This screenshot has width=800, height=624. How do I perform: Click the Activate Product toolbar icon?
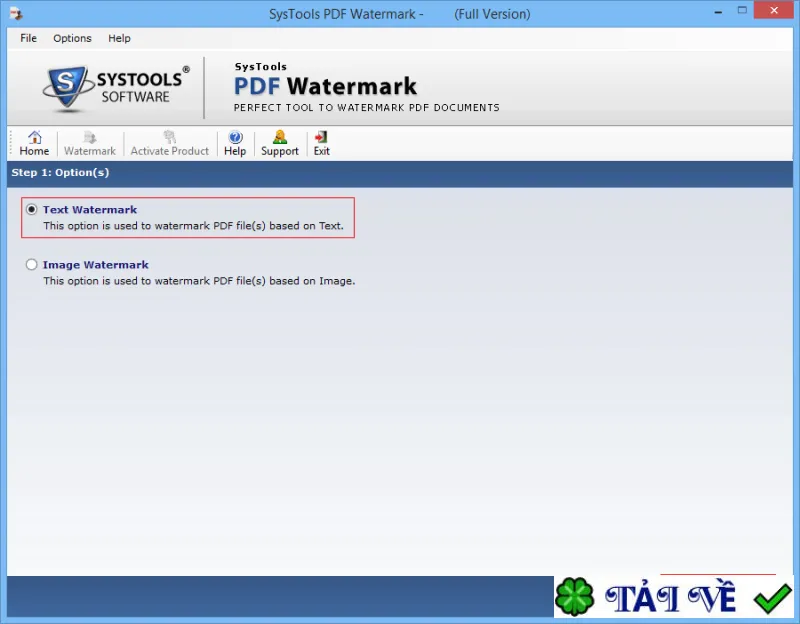[169, 143]
